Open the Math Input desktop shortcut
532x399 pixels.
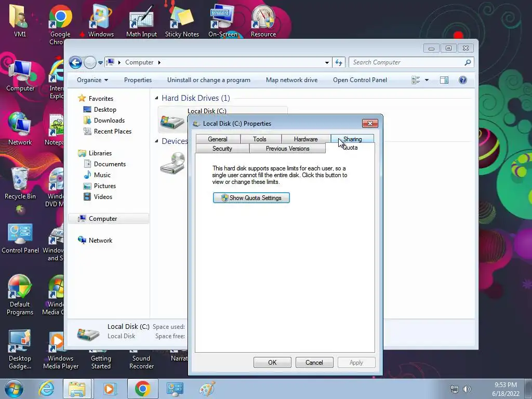click(141, 20)
